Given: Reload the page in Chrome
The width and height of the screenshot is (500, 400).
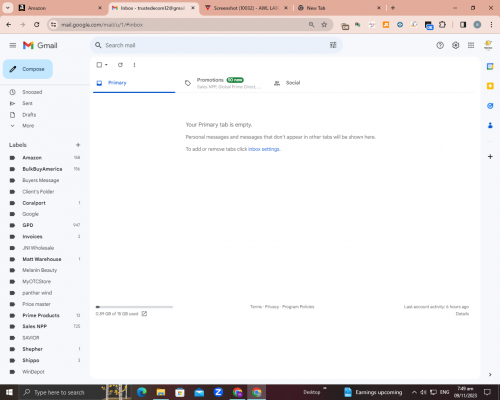Looking at the screenshot, I should tap(37, 25).
